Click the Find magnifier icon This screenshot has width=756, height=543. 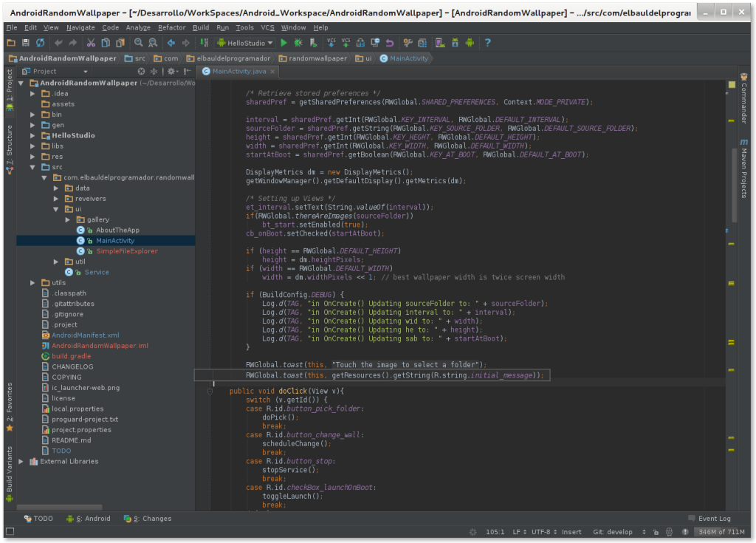(138, 43)
